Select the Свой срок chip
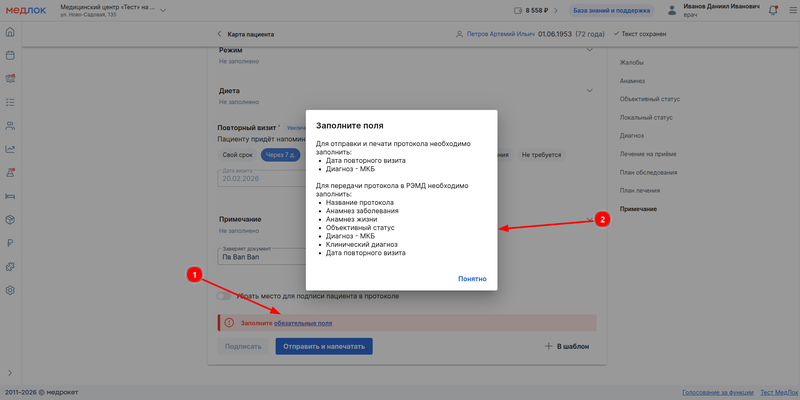Viewport: 800px width, 400px height. [238, 155]
